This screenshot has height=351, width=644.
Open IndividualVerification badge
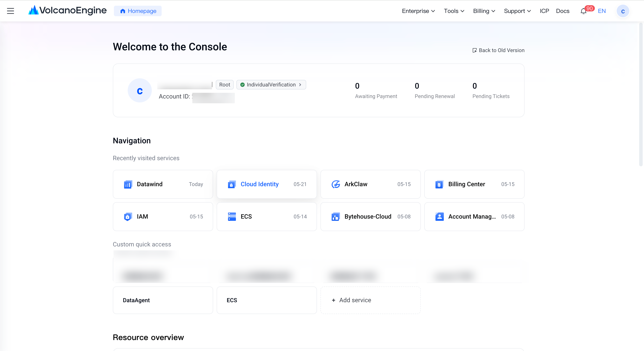[x=271, y=85]
